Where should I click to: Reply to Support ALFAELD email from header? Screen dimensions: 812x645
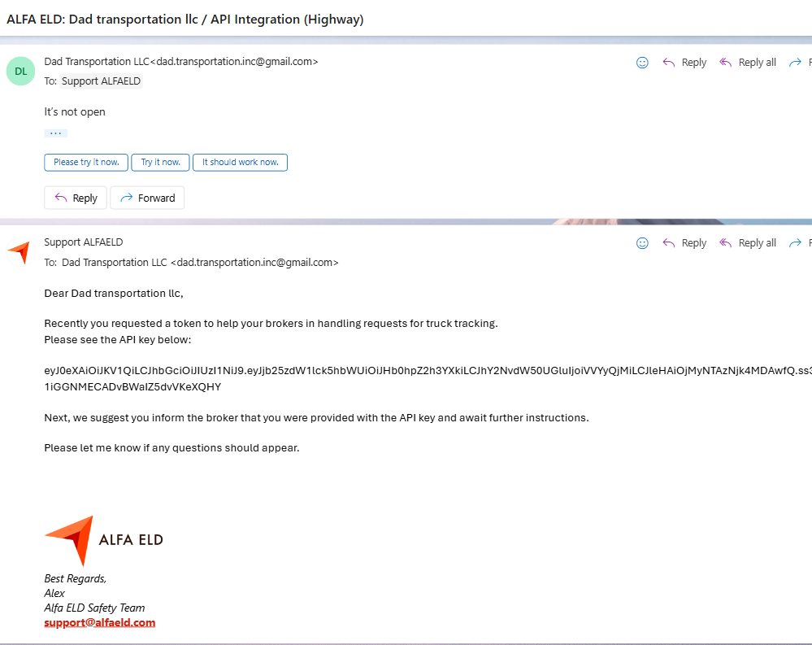[x=684, y=243]
